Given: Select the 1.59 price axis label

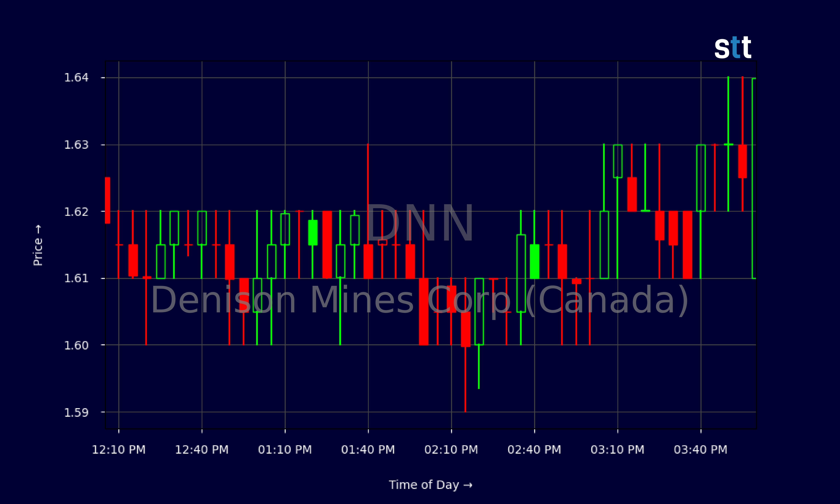Looking at the screenshot, I should point(76,412).
